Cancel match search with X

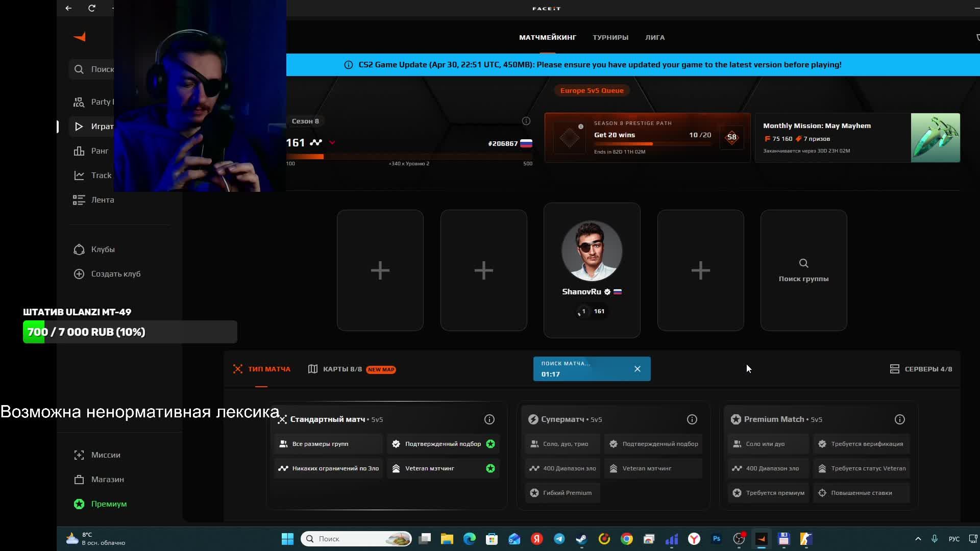tap(638, 369)
